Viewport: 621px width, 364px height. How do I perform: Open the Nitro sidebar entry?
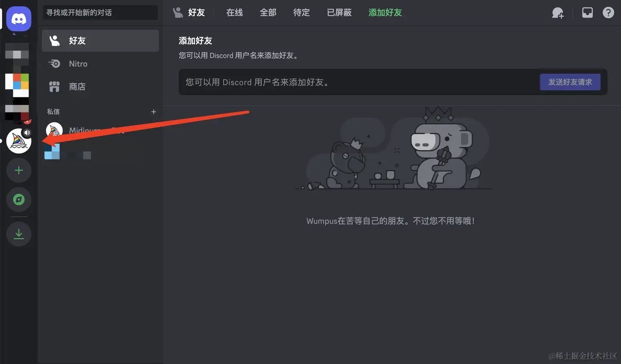[x=100, y=64]
